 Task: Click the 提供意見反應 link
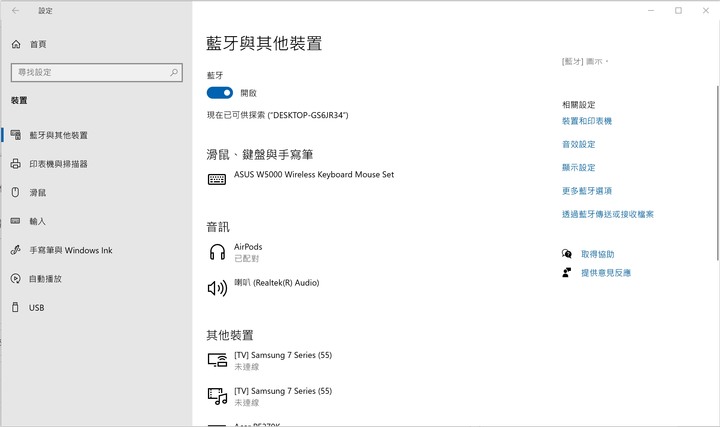[x=606, y=273]
